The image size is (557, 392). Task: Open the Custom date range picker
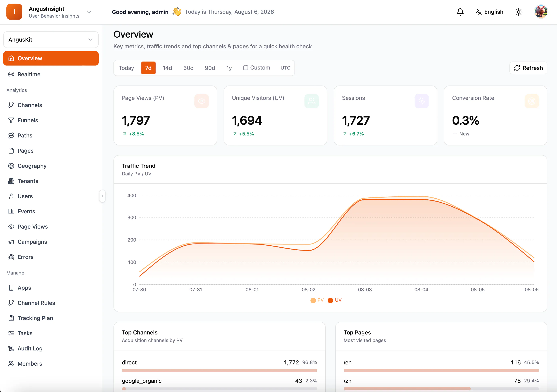[x=257, y=68]
